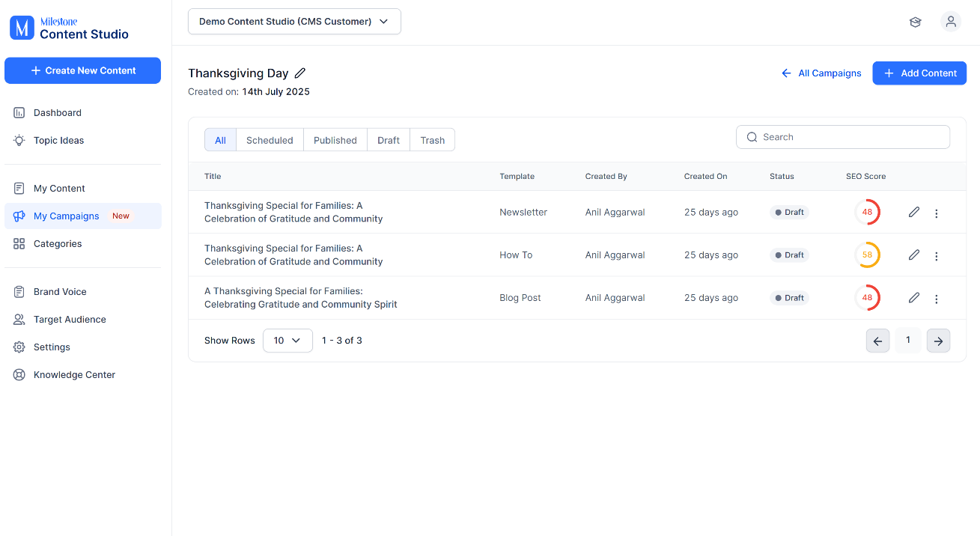
Task: Click the Target Audience sidebar icon
Action: 19,319
